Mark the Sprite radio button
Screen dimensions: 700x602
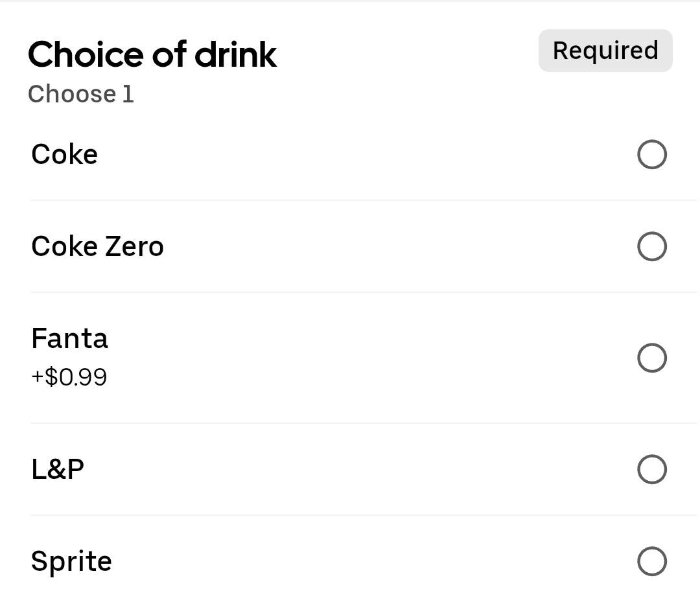point(651,561)
